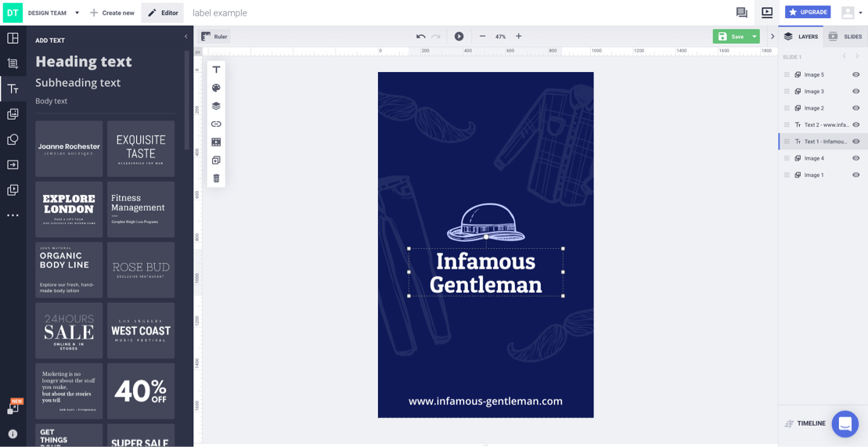The image size is (868, 447).
Task: Save the design
Action: pyautogui.click(x=731, y=37)
